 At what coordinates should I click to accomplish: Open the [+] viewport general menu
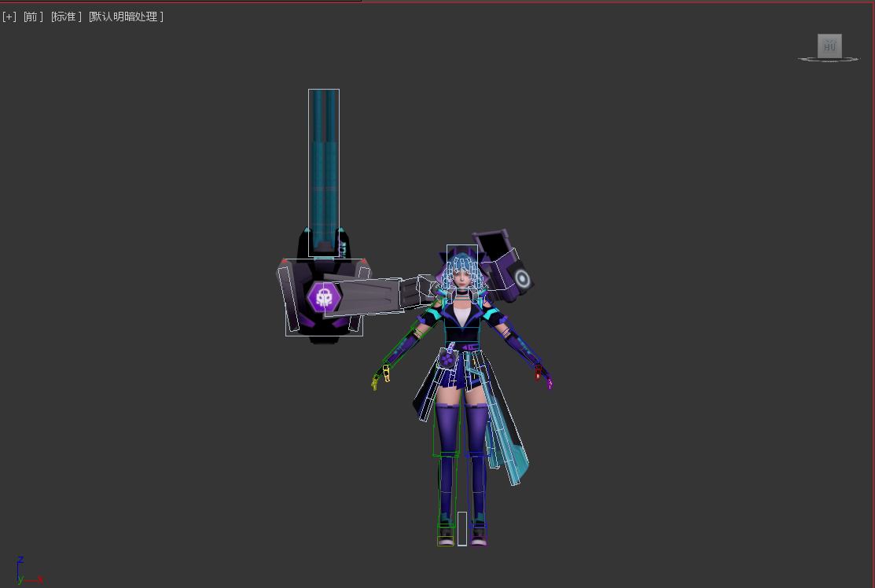point(9,17)
